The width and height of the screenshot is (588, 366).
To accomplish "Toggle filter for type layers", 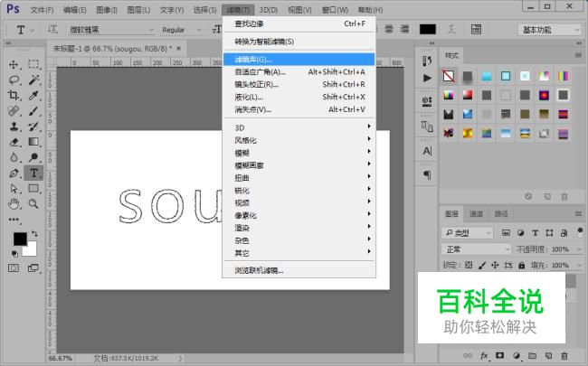I will (536, 232).
